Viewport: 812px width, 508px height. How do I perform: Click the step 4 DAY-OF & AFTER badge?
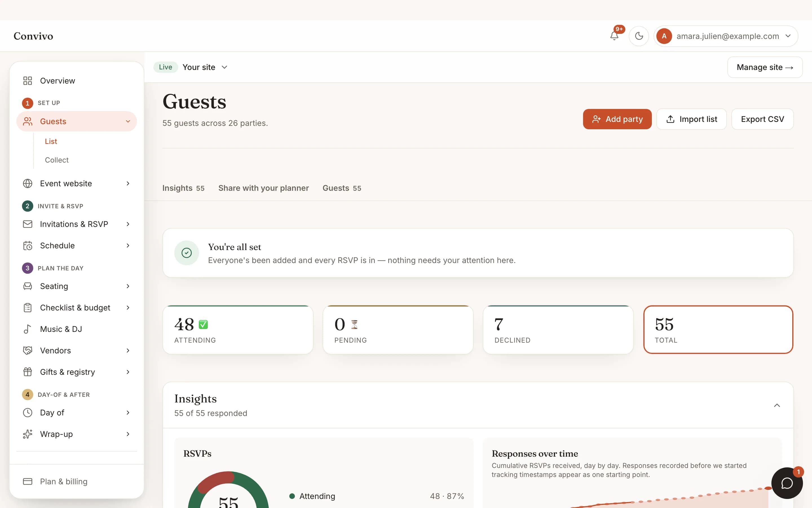click(28, 395)
